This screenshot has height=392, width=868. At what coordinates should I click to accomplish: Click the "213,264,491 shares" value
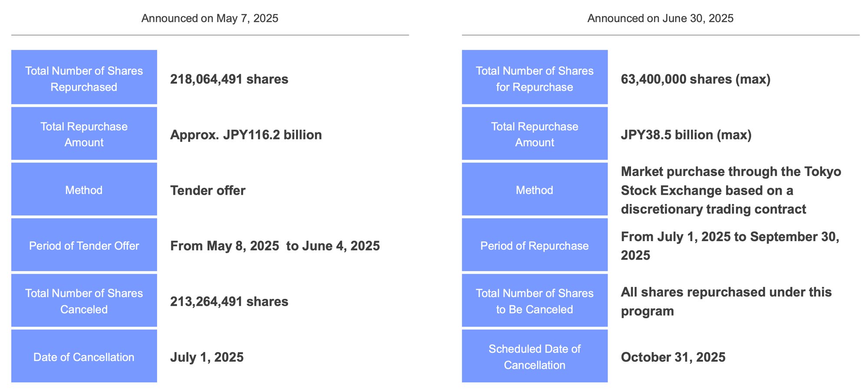coord(229,301)
